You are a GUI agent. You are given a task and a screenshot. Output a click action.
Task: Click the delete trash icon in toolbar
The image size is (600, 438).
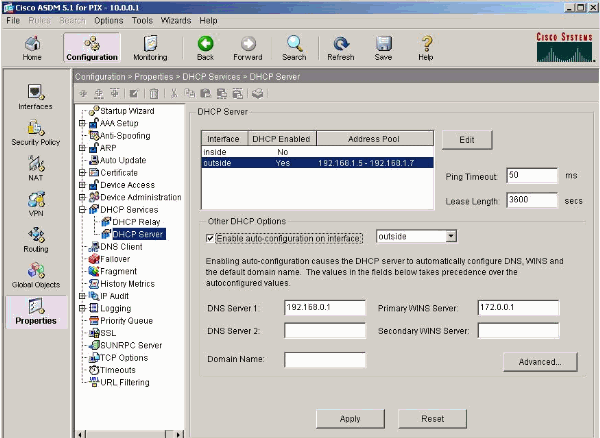[154, 93]
